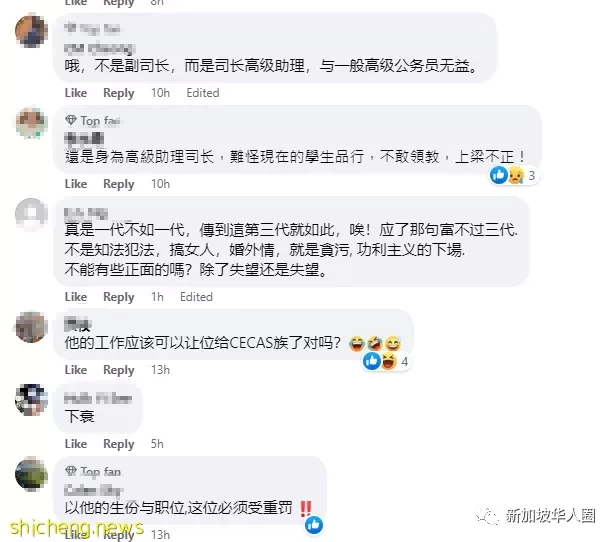The width and height of the screenshot is (615, 542).
Task: View edit history via Edited on the 10h comment
Action: (x=203, y=93)
